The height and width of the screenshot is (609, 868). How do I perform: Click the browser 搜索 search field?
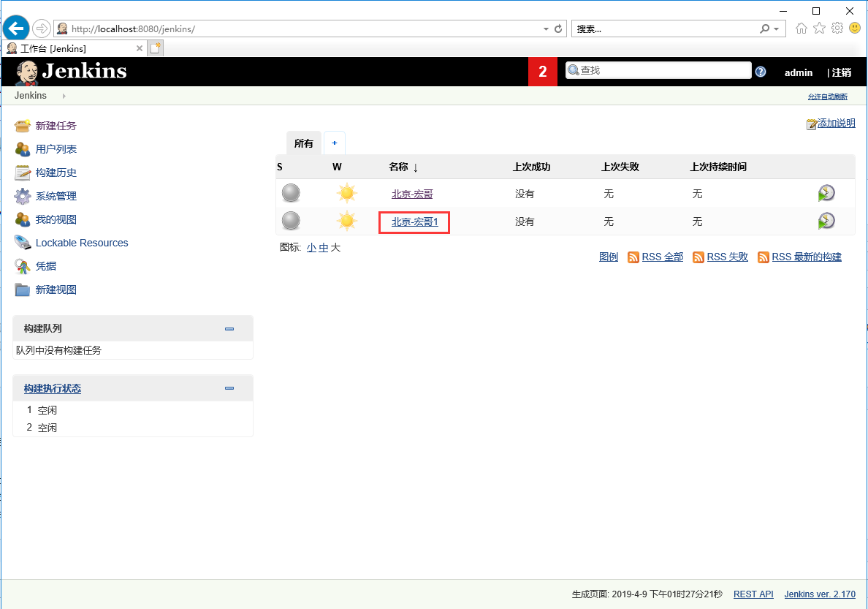(664, 29)
